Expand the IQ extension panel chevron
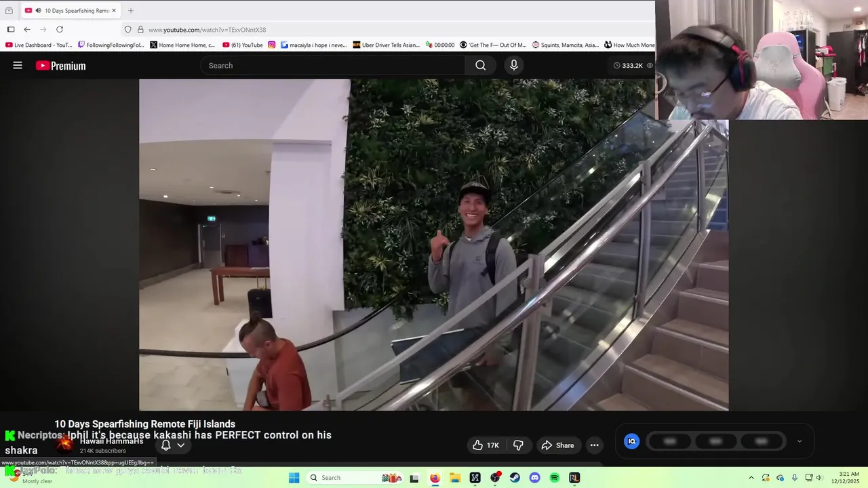This screenshot has height=488, width=868. (800, 441)
